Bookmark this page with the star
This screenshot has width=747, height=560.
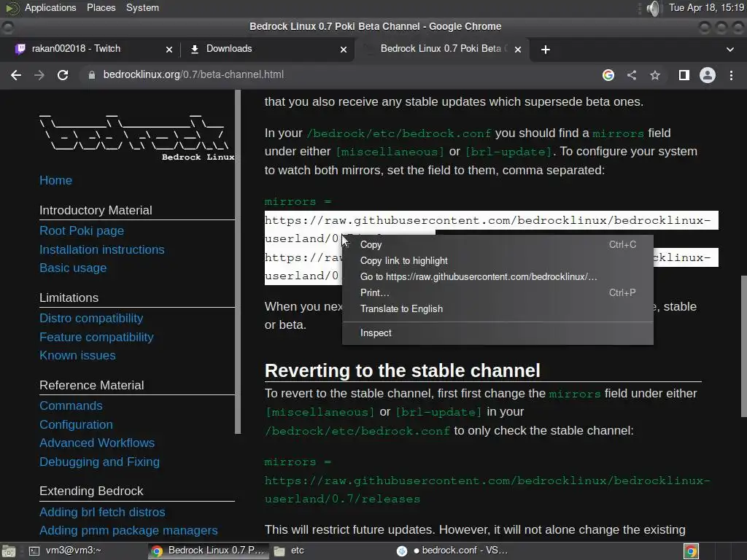coord(655,75)
